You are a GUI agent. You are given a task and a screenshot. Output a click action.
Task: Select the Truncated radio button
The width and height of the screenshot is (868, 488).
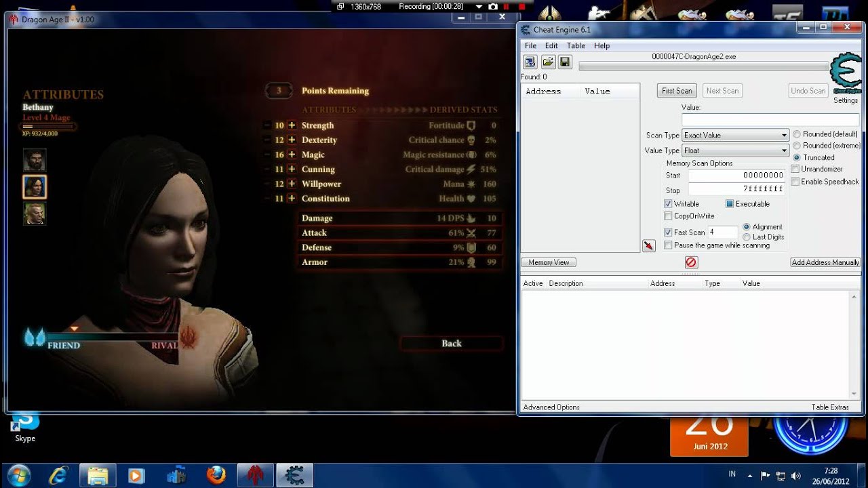[797, 157]
